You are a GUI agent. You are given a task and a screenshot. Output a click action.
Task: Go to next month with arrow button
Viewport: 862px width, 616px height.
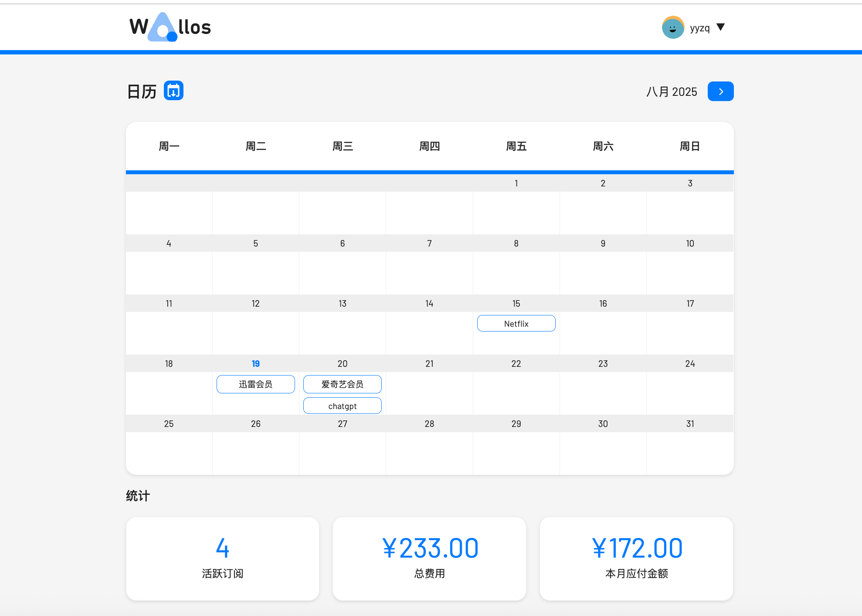click(x=720, y=91)
